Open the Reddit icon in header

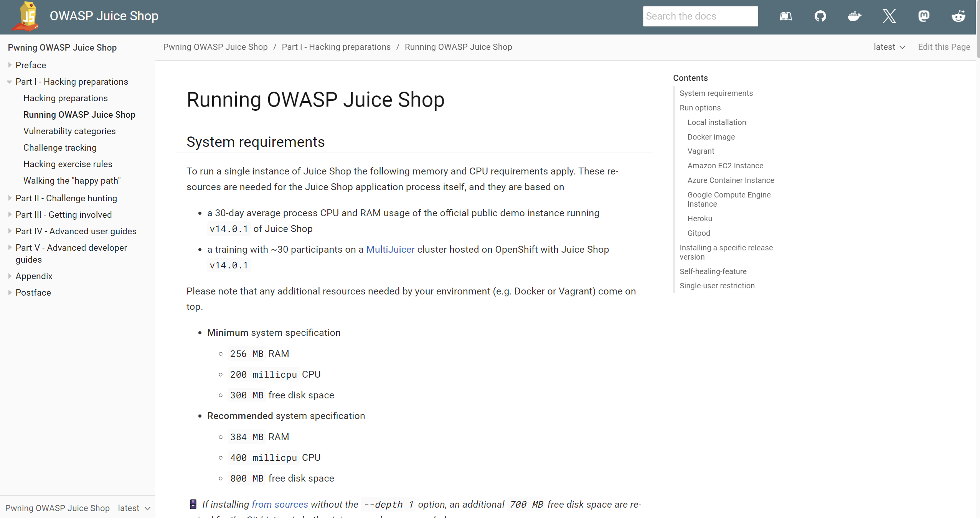(x=958, y=16)
